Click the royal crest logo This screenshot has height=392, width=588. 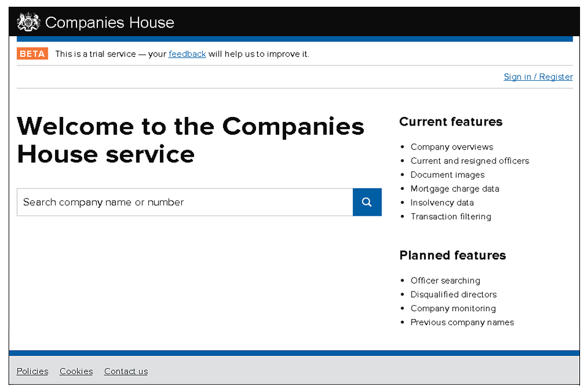[x=28, y=23]
